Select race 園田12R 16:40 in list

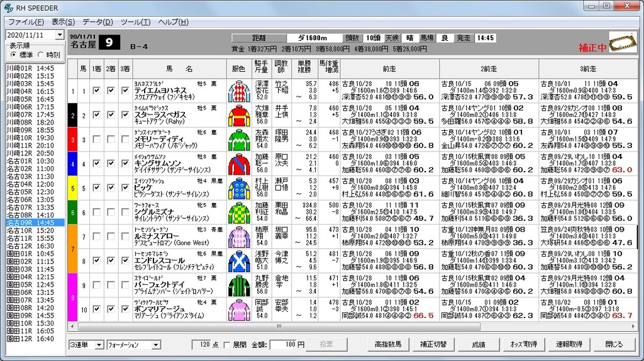coord(35,339)
